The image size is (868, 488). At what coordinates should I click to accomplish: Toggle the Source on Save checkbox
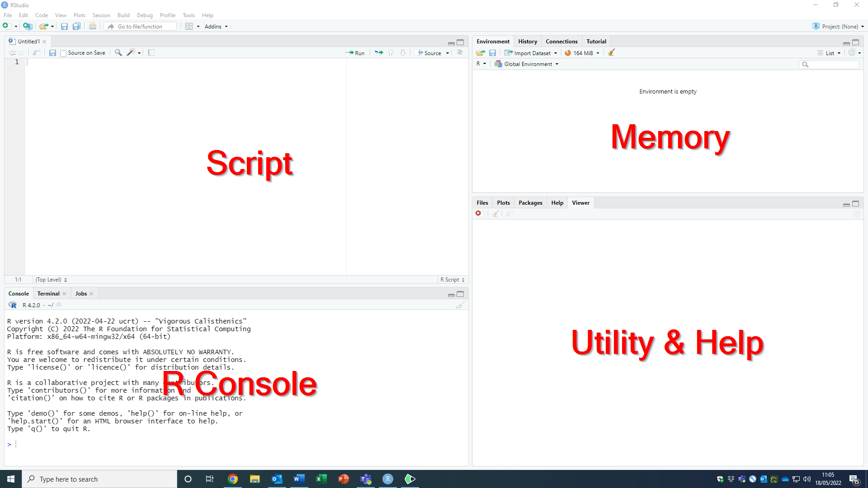[63, 53]
